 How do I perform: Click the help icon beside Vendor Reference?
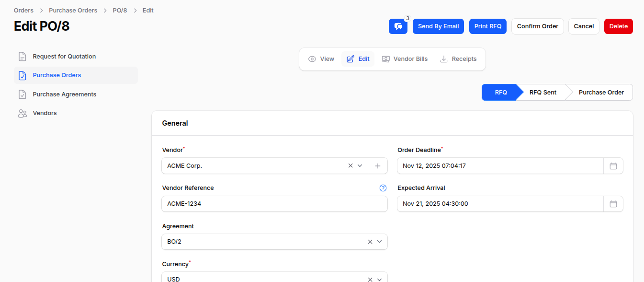click(x=383, y=188)
